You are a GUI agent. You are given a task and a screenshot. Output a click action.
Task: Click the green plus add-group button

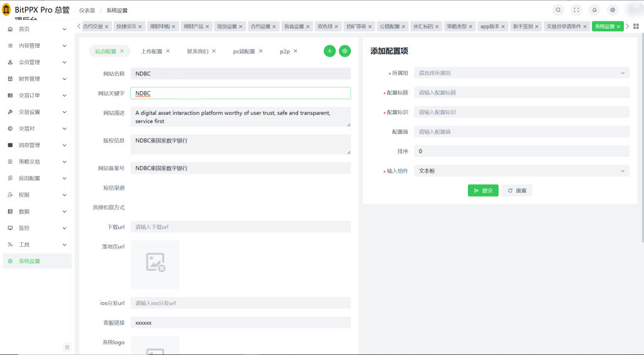(330, 51)
